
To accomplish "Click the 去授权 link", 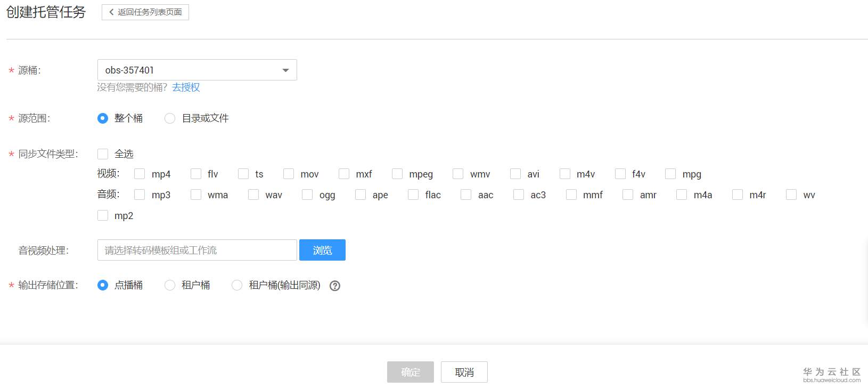I will [x=186, y=87].
